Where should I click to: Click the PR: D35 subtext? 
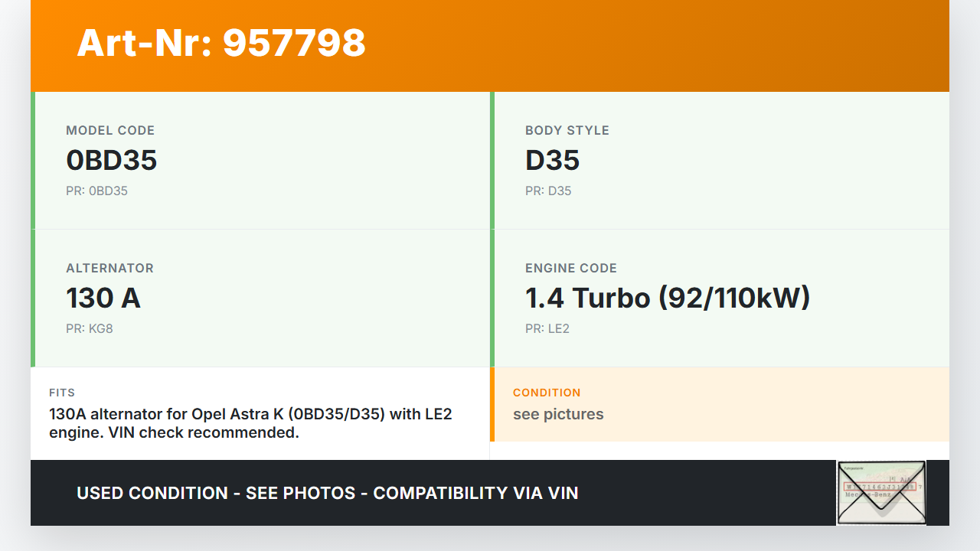click(x=548, y=191)
